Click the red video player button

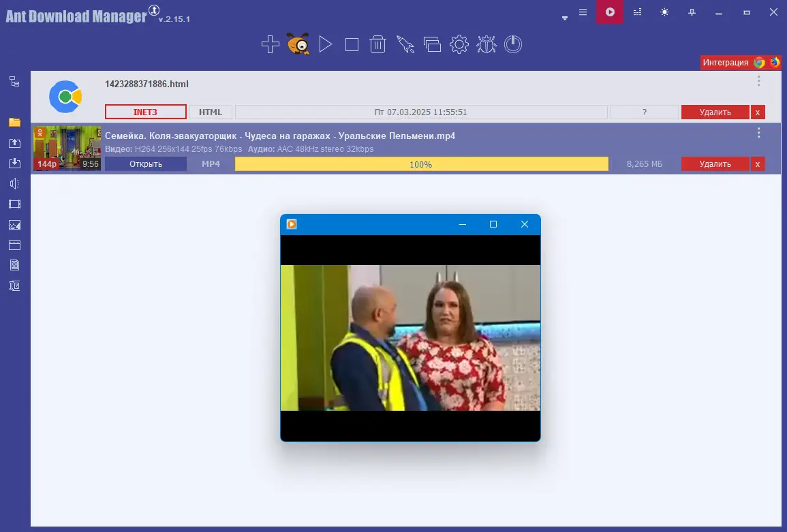[610, 12]
